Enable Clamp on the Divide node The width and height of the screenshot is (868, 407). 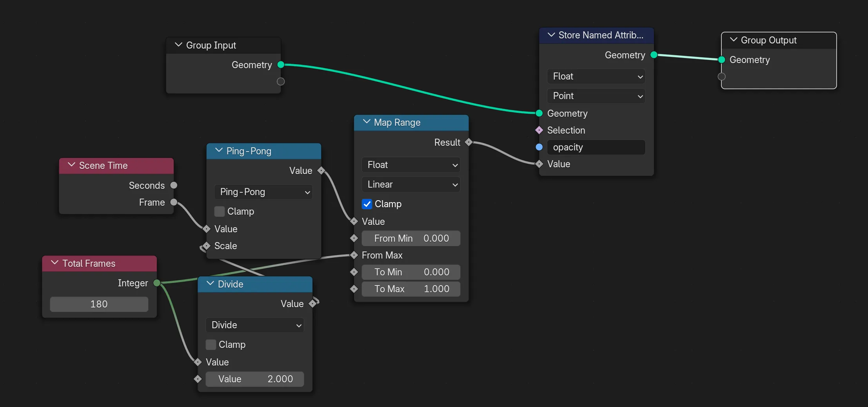pos(211,344)
